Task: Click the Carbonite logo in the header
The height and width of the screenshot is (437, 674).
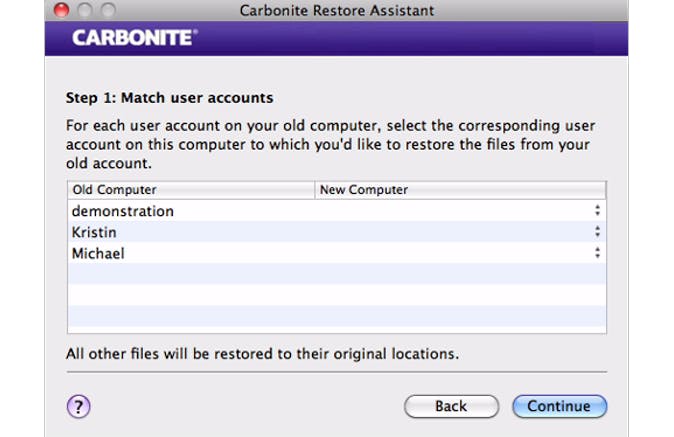Action: pyautogui.click(x=135, y=38)
